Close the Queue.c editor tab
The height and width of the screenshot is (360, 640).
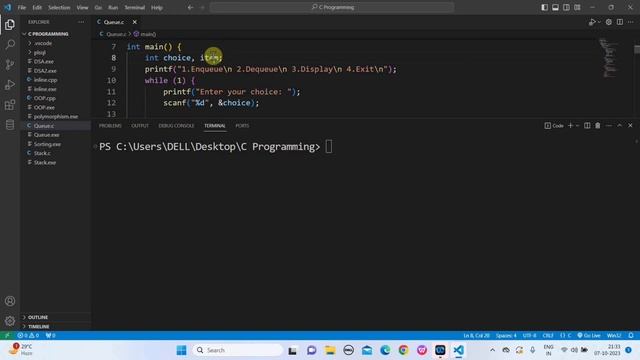point(135,22)
